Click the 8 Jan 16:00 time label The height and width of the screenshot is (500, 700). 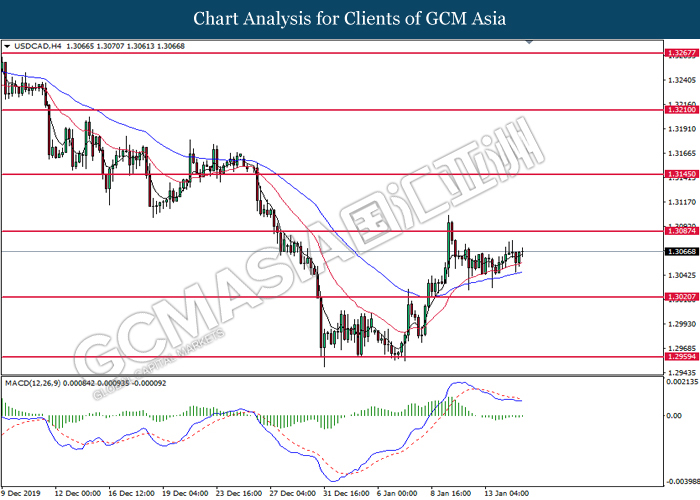pyautogui.click(x=451, y=493)
